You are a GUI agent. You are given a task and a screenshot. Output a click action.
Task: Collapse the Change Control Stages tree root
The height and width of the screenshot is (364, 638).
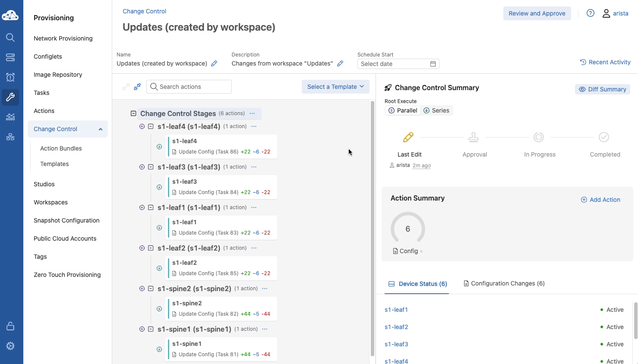[133, 113]
